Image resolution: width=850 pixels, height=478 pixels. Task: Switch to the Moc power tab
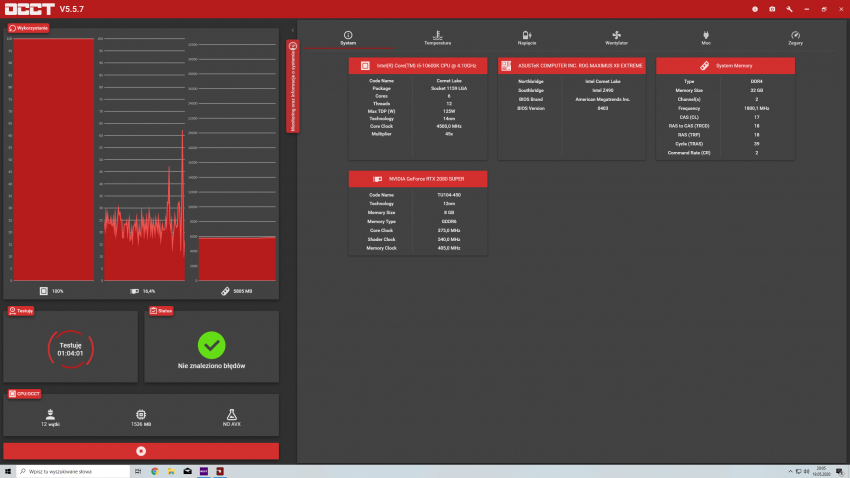coord(706,38)
